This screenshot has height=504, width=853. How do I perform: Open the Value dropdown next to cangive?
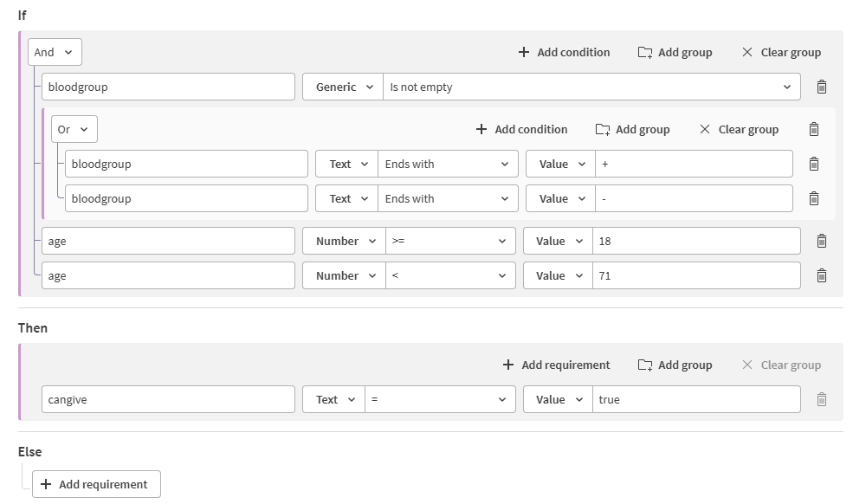[x=557, y=398]
